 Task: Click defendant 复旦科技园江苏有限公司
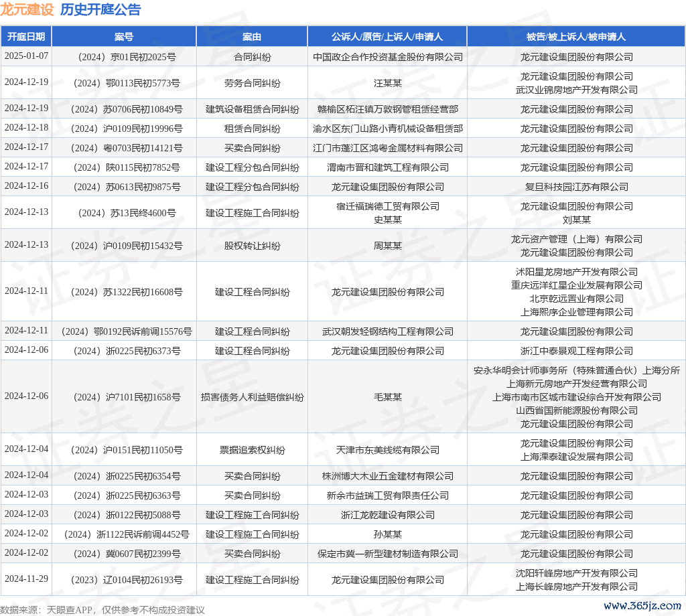pos(577,187)
